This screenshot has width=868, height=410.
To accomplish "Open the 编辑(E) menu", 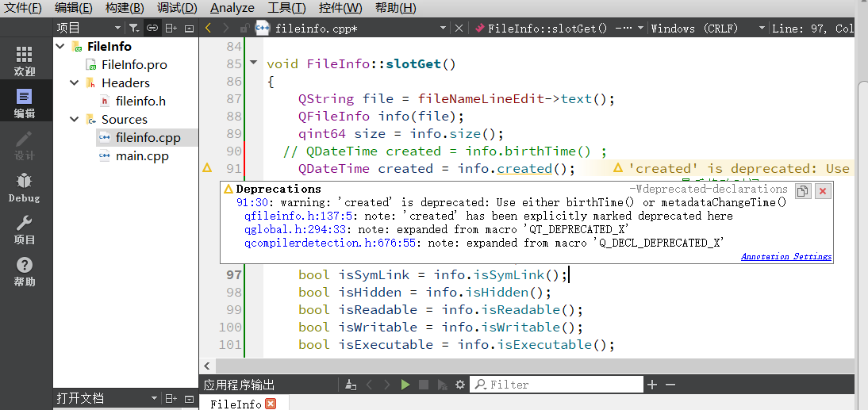I will click(74, 8).
